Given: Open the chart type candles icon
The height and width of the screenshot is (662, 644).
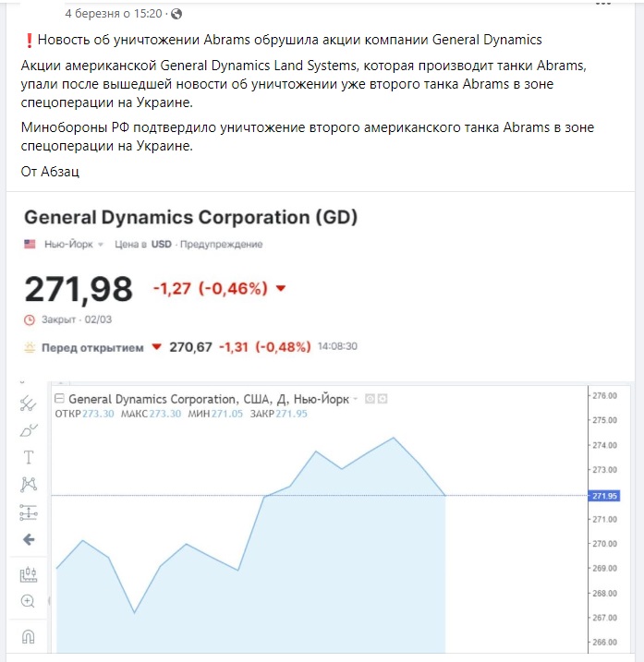Looking at the screenshot, I should (29, 574).
